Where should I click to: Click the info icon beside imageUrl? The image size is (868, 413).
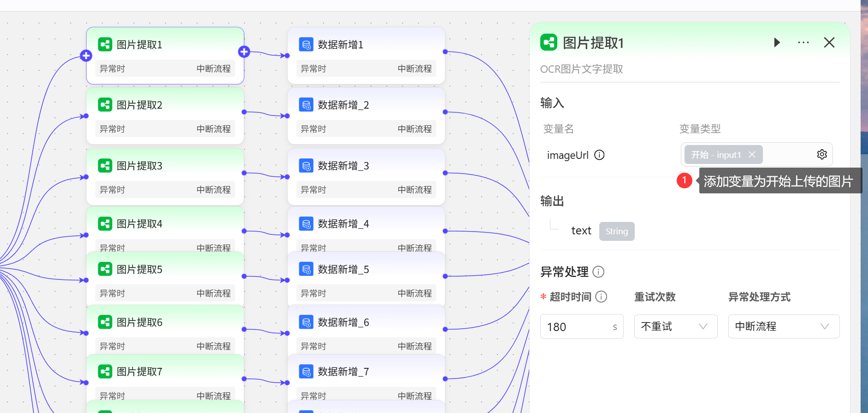click(x=599, y=155)
